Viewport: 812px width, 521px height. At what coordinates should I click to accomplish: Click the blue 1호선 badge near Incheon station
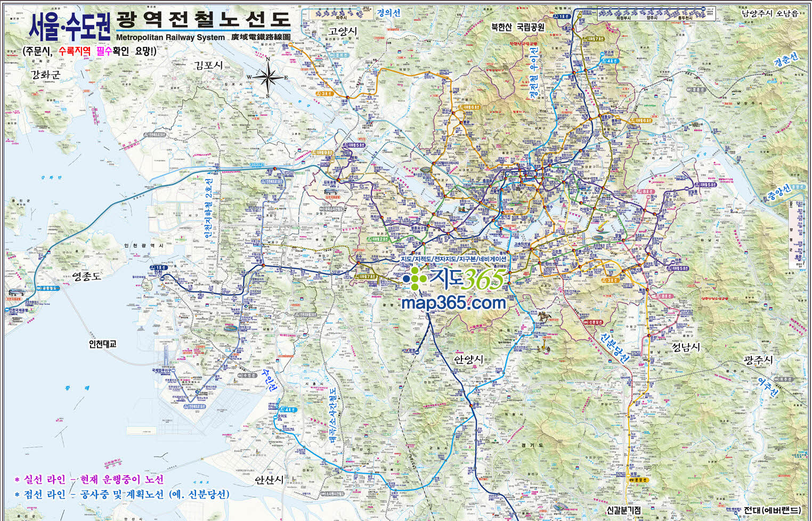tap(159, 267)
